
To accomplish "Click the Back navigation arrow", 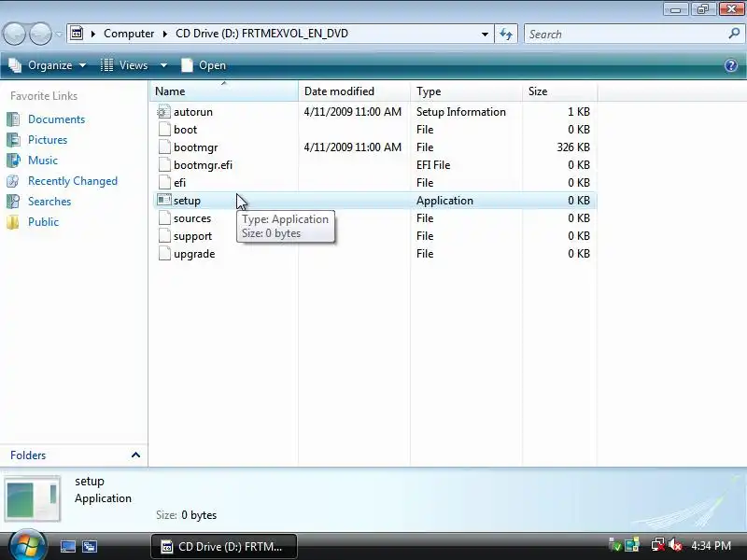I will 14,34.
